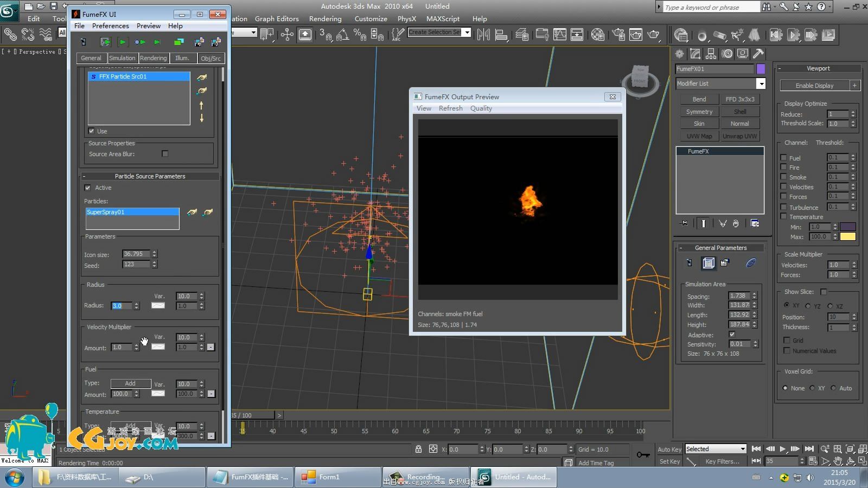Toggle the Active checkbox in Particle Source Parameters
This screenshot has height=488, width=868.
(87, 188)
